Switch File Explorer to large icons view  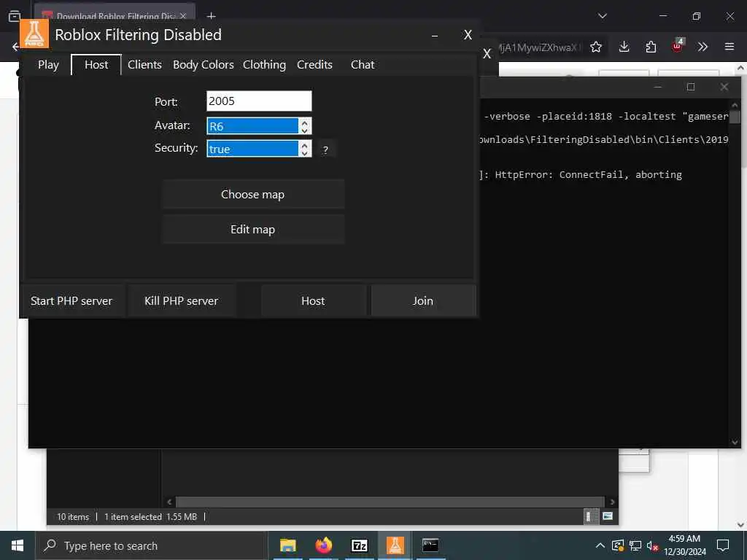(608, 516)
